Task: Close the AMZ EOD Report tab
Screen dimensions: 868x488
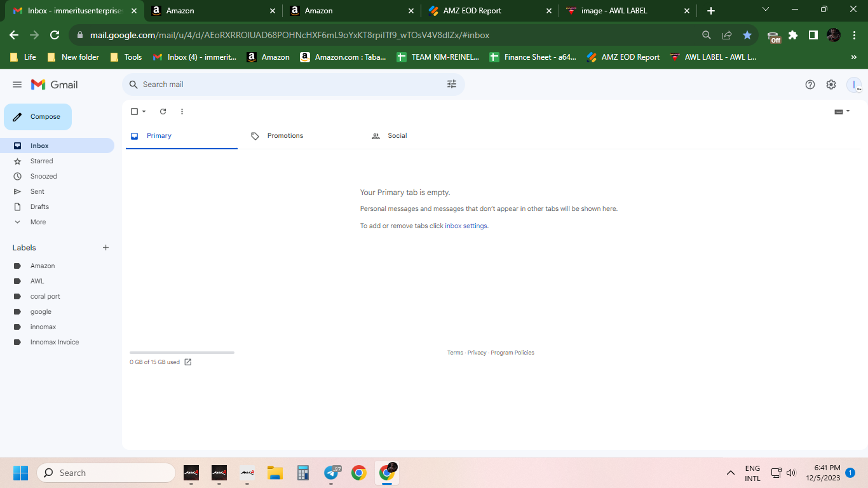Action: pos(549,11)
